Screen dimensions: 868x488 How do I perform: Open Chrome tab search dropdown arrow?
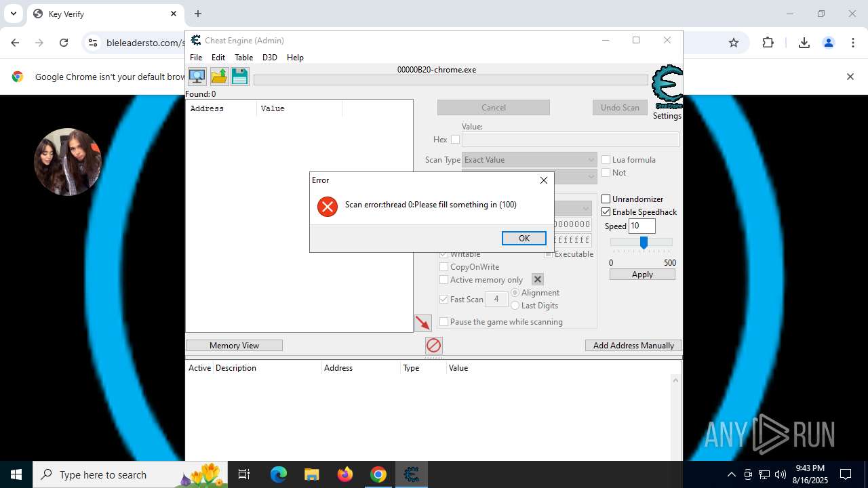[x=13, y=14]
